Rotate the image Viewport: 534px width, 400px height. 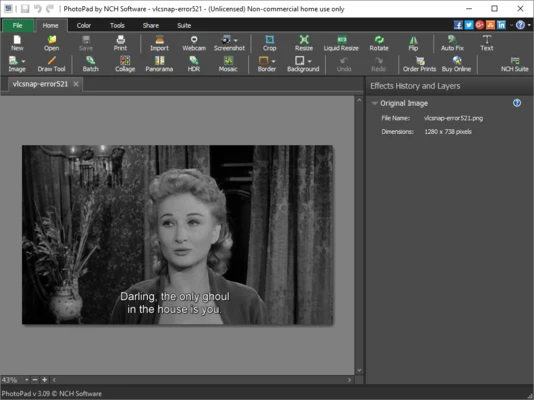(379, 43)
